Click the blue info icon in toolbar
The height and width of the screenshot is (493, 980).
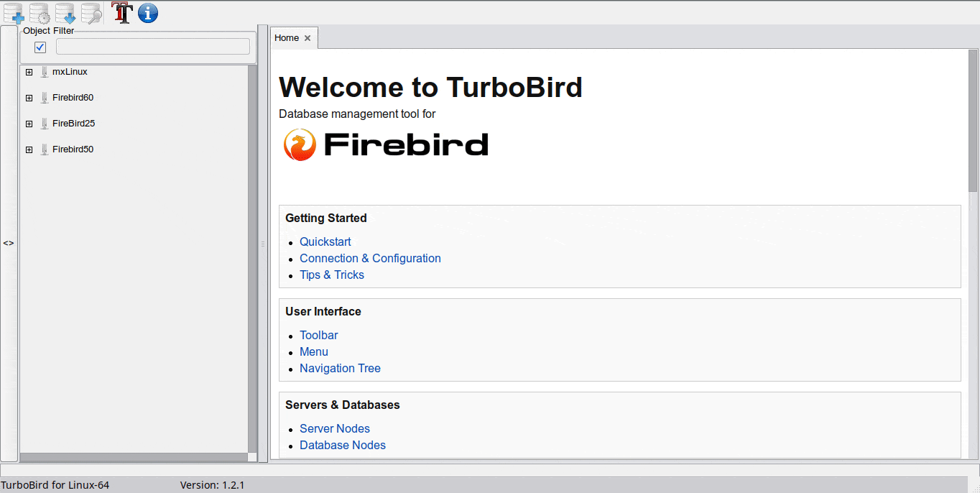148,12
